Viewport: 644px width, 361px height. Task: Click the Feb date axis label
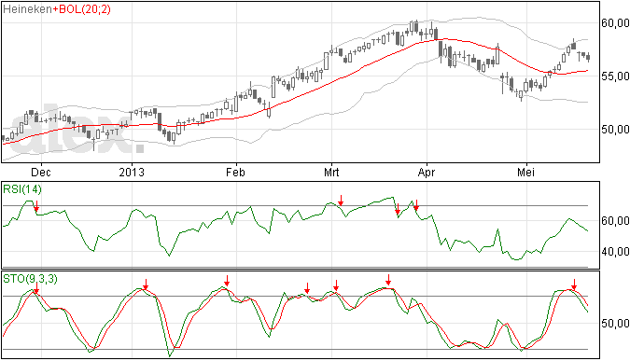tap(235, 172)
